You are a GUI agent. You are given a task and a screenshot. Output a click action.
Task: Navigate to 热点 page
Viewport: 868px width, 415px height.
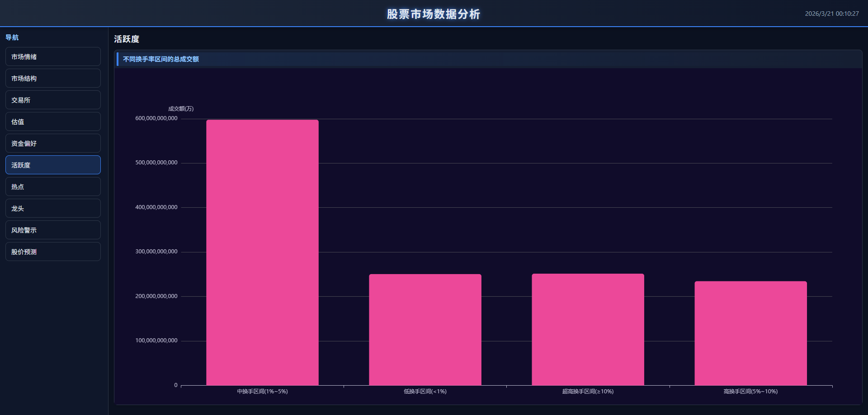tap(53, 187)
